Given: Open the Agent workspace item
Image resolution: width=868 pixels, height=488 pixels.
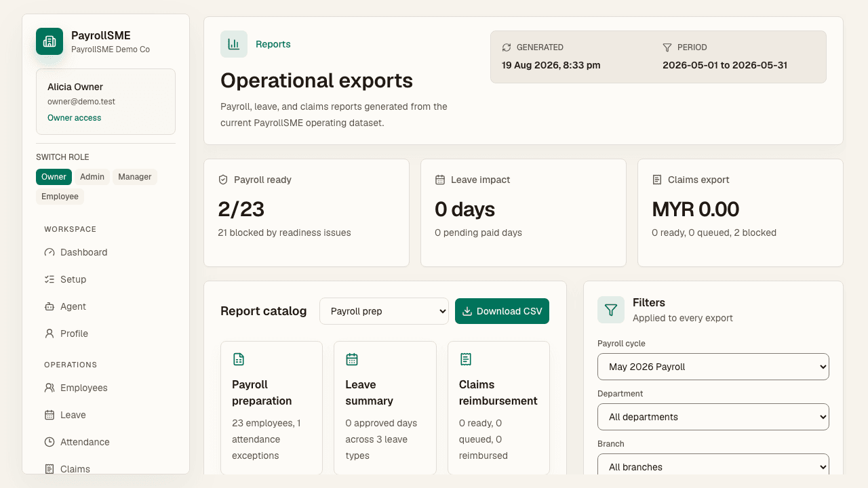Looking at the screenshot, I should point(106,306).
